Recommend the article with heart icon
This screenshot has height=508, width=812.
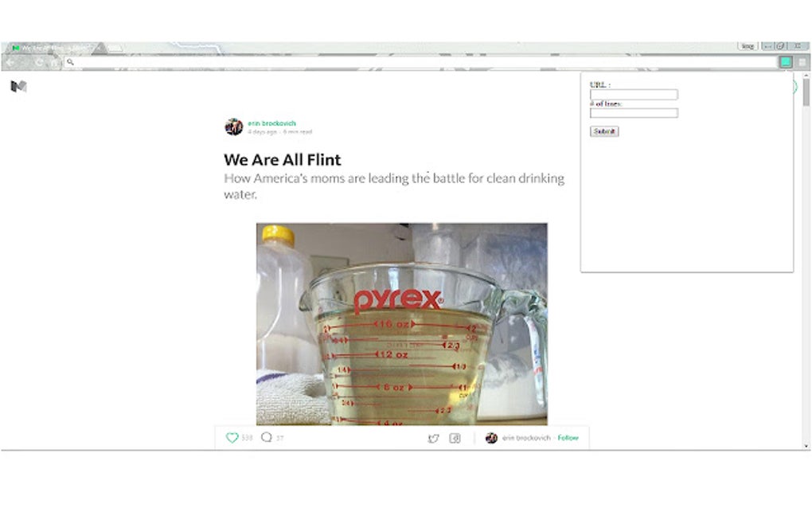click(232, 438)
